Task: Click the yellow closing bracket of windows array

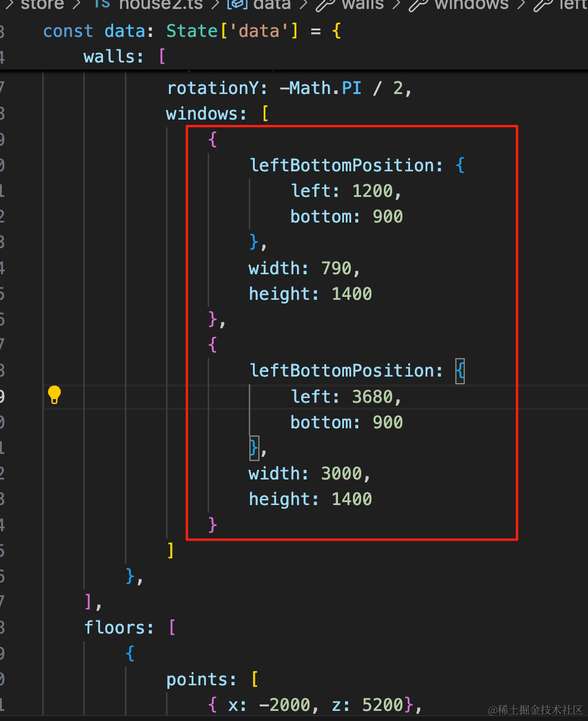Action: point(171,550)
